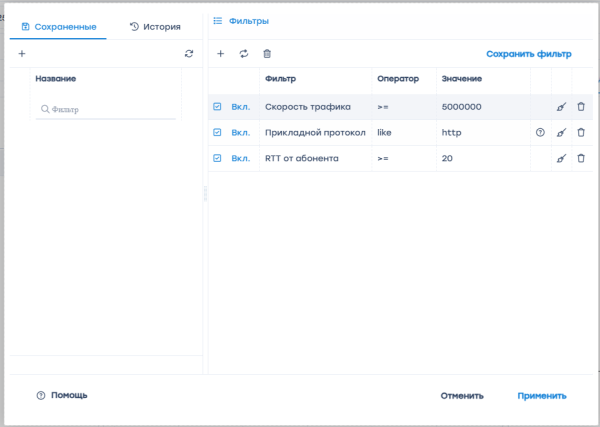600x427 pixels.
Task: Open the Сохраненные tab
Action: tap(58, 26)
